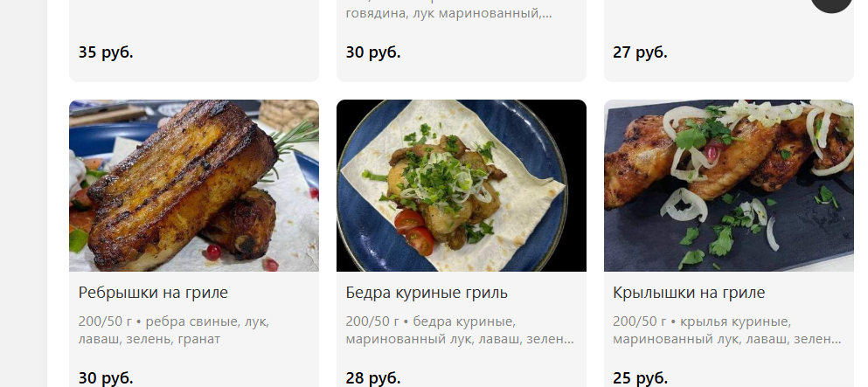868x387 pixels.
Task: Click the 35 руб. price label
Action: tap(106, 52)
